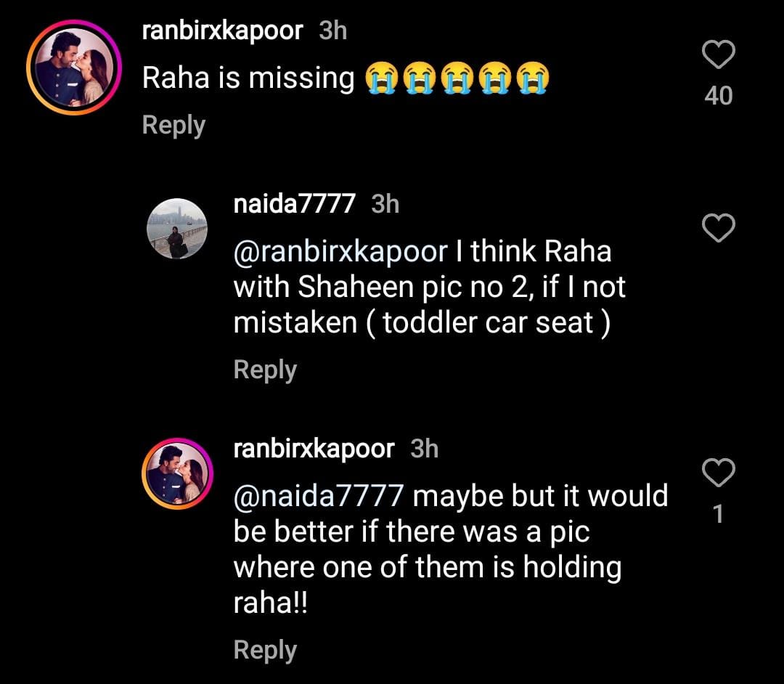Click the 3h timestamp beside naida7777

tap(385, 204)
